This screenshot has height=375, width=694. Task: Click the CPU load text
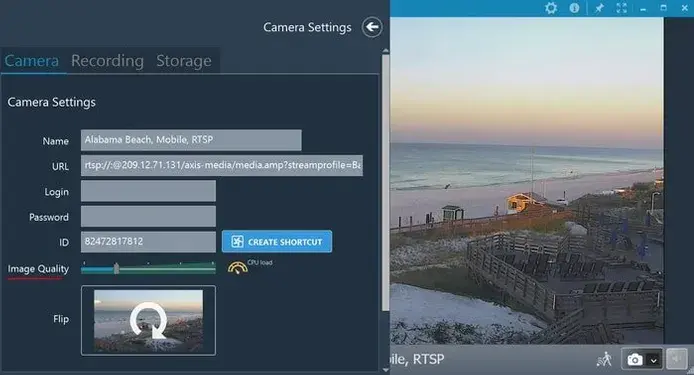click(260, 263)
